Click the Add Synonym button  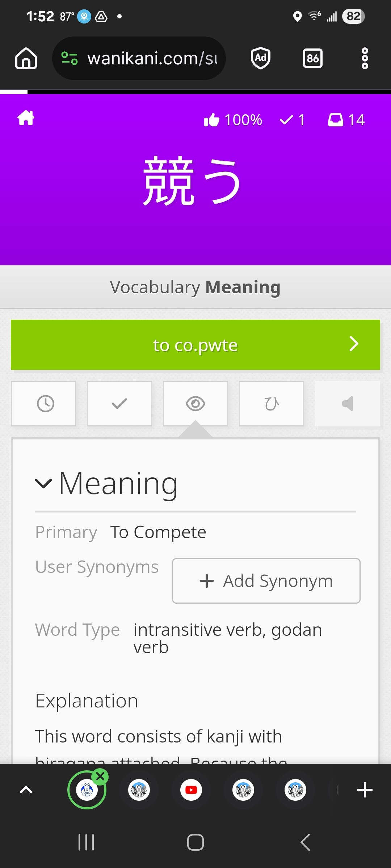[266, 581]
